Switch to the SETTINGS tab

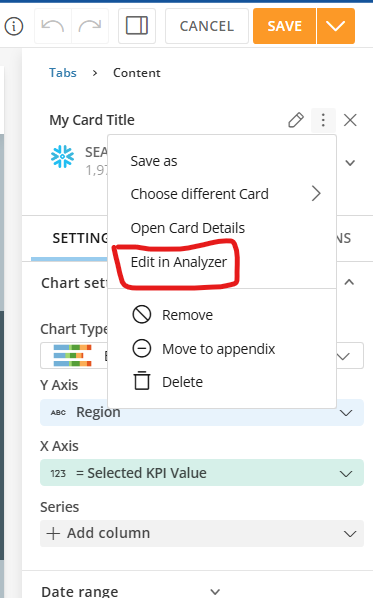click(80, 238)
